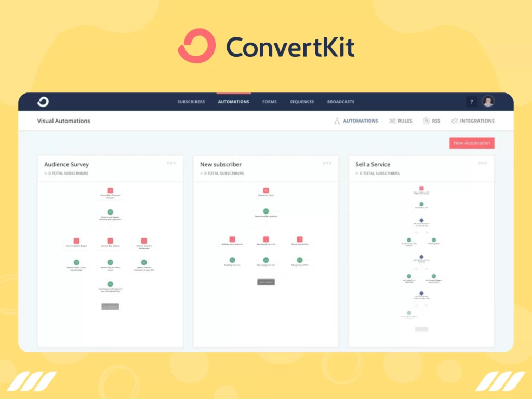This screenshot has height=399, width=532.
Task: Click New subscriber first green sequence node
Action: tap(266, 211)
